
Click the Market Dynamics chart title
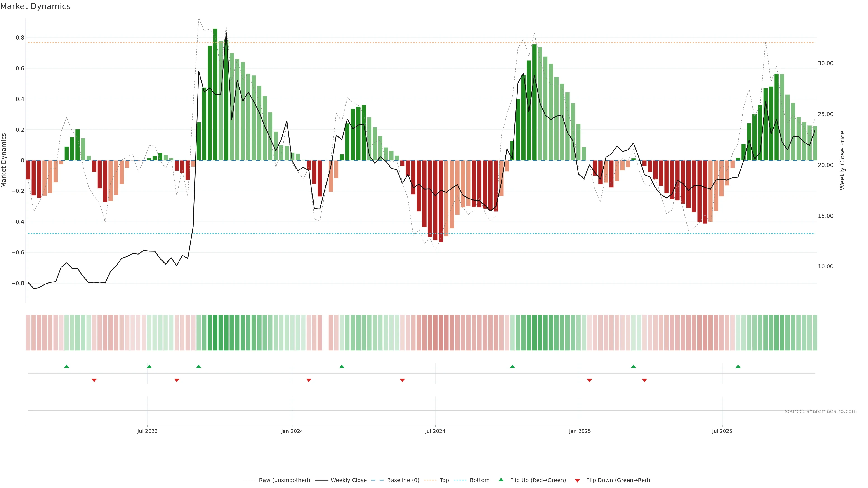pos(35,6)
